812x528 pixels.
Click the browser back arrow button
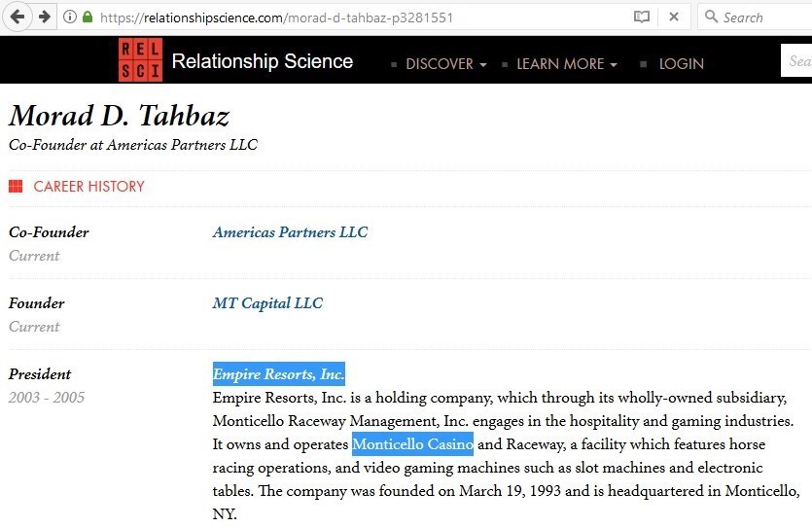(18, 17)
